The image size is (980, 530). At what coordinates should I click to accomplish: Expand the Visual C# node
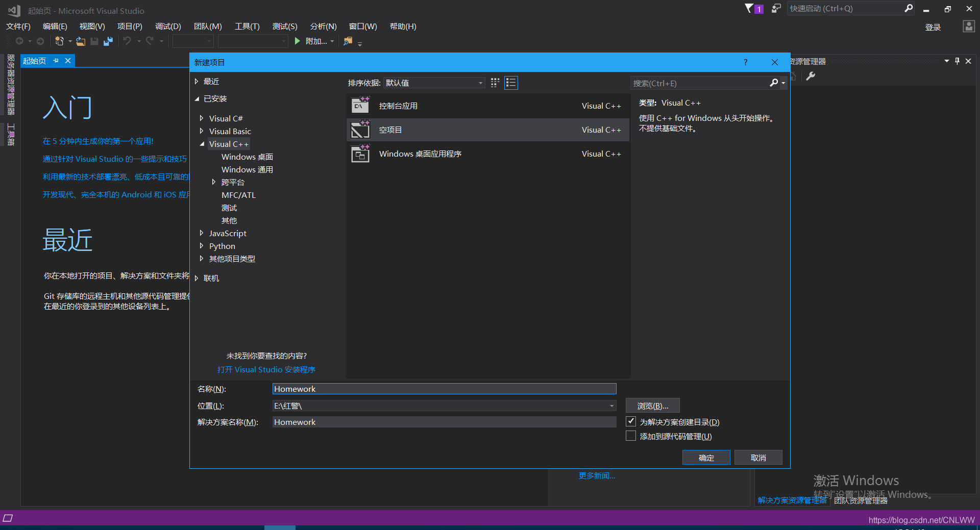(202, 118)
